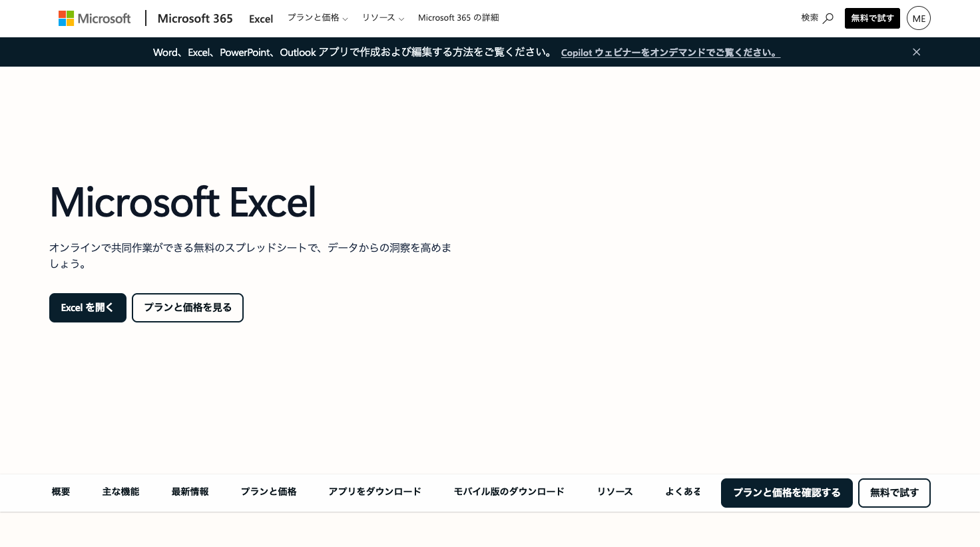Switch to モバイル版のダウンロード tab
Image resolution: width=980 pixels, height=547 pixels.
(x=509, y=492)
